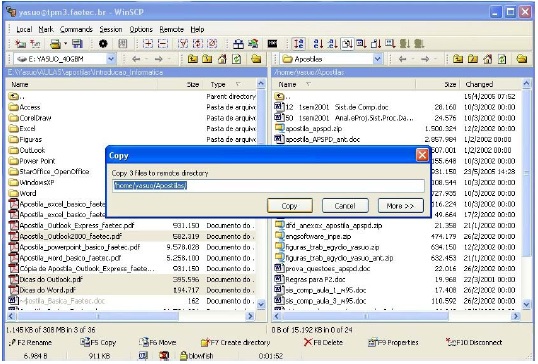The height and width of the screenshot is (364, 538).
Task: Click F2 Rename in bottom toolbar
Action: click(x=31, y=342)
